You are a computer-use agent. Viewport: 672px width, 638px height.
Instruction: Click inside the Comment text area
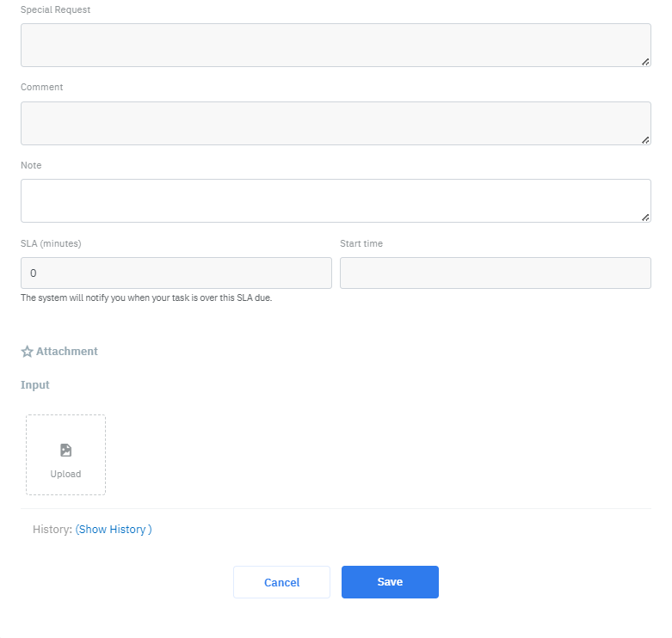pyautogui.click(x=336, y=123)
